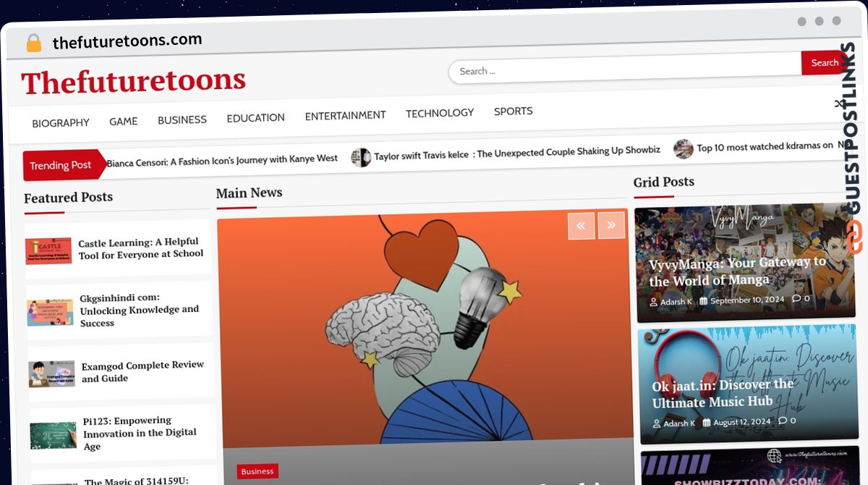Open Taylor Swift Travis Kelce headline
Viewport: 868px width, 485px height.
[x=517, y=153]
